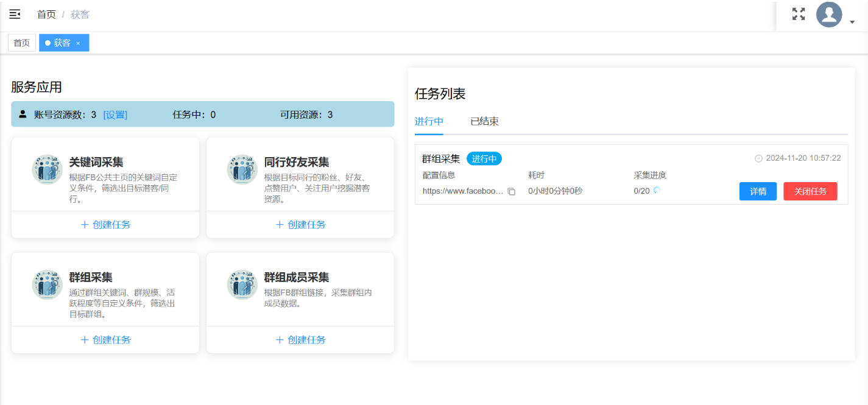Click the truncated https://www.faceboo… text

pos(463,191)
